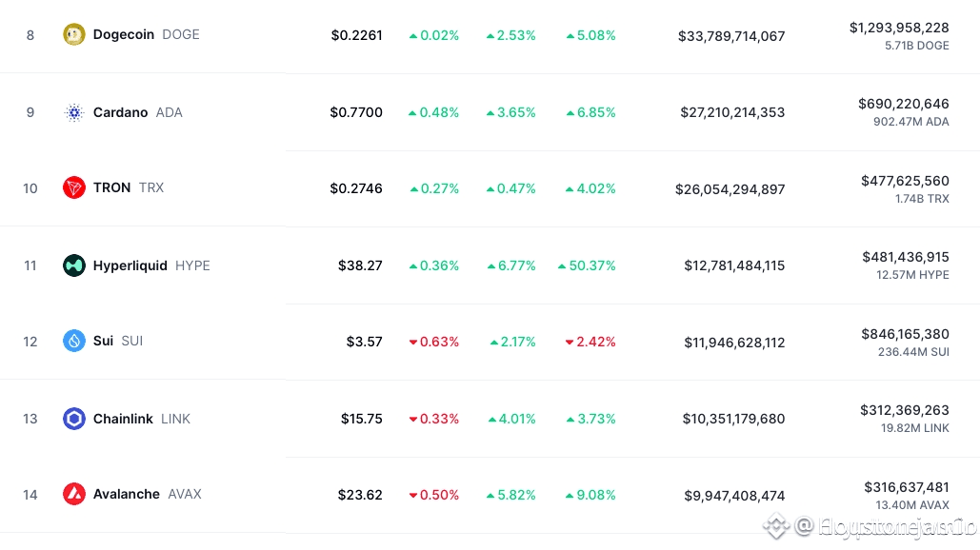980x550 pixels.
Task: Open the Dogecoin name link
Action: point(124,35)
